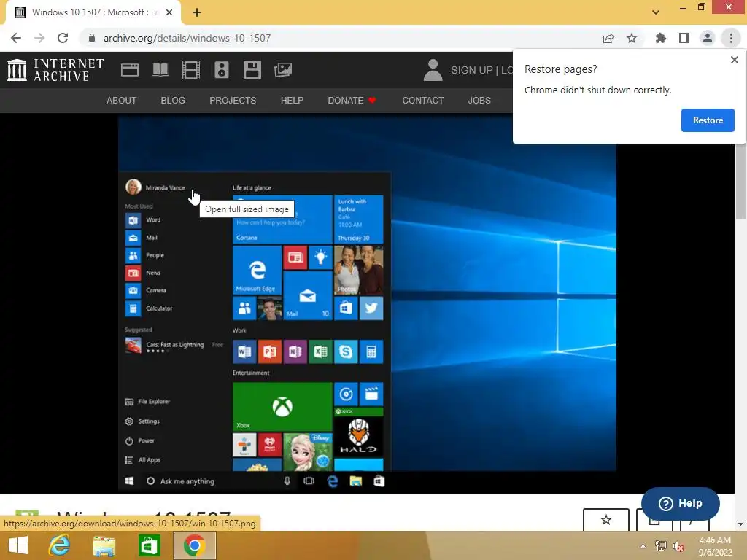Click the lock site info icon

pos(92,38)
